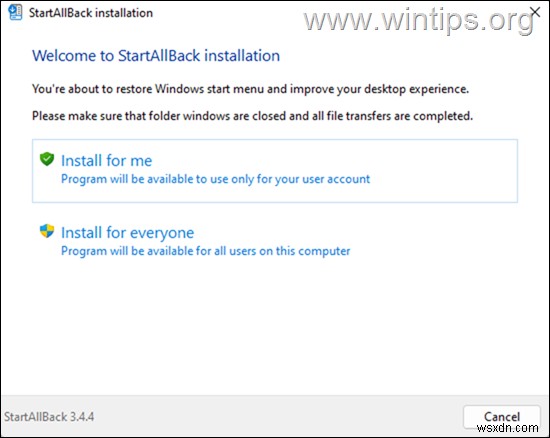Click the StartAllBack installation window title text
Image resolution: width=550 pixels, height=438 pixels.
91,13
